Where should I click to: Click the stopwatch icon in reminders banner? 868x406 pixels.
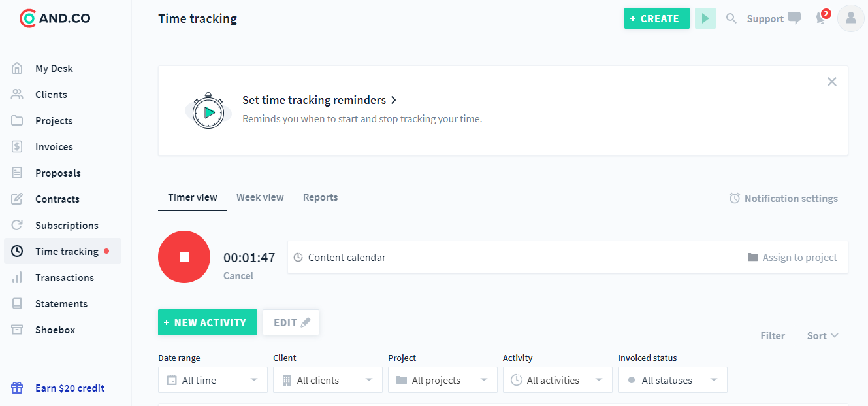[x=208, y=110]
